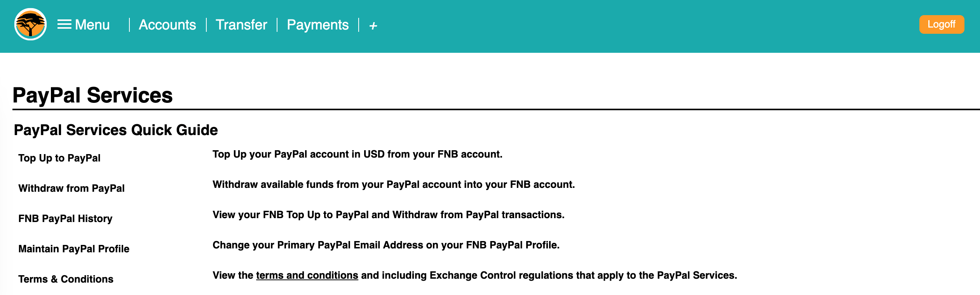
Task: Click Terms & Conditions in the left column
Action: (66, 279)
